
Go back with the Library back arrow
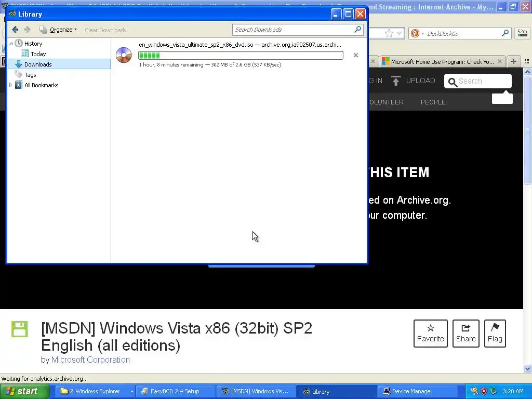pos(15,30)
